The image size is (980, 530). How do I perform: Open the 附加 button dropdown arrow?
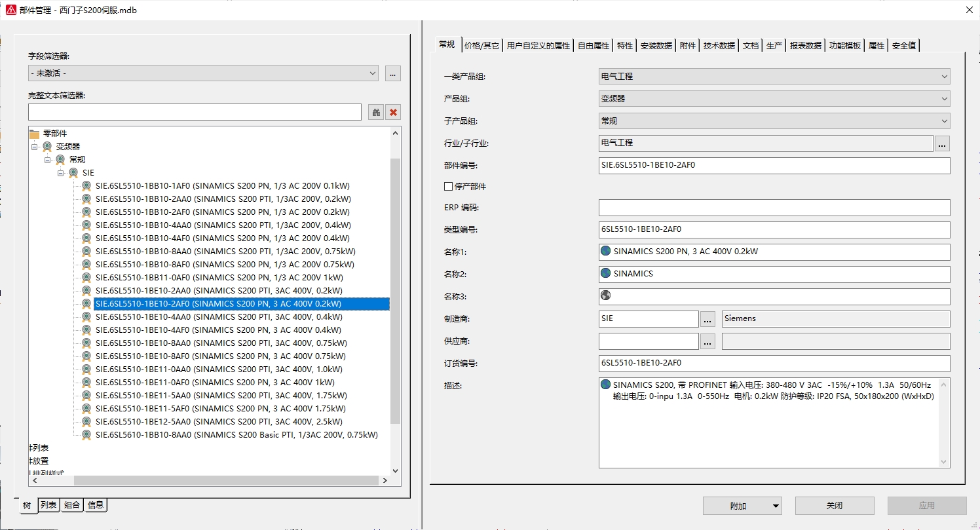[776, 506]
